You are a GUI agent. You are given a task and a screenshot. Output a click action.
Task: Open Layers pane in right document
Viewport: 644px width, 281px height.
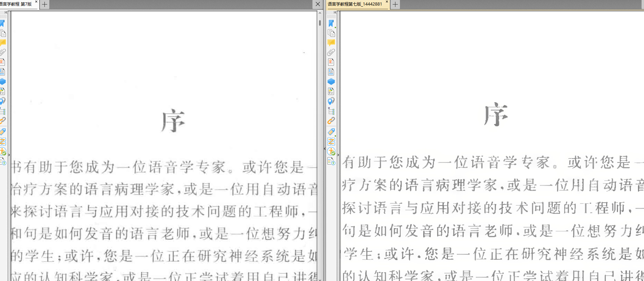tap(331, 81)
